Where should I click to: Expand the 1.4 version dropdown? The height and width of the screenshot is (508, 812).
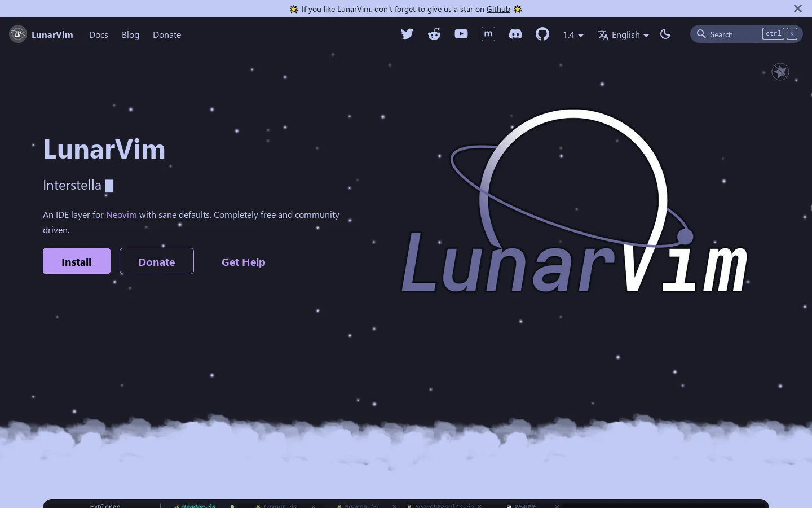click(573, 34)
